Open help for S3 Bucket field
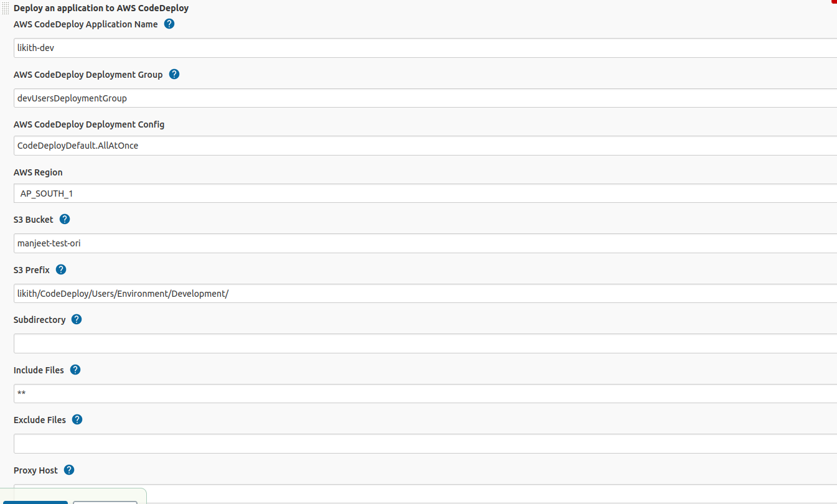 pyautogui.click(x=64, y=218)
